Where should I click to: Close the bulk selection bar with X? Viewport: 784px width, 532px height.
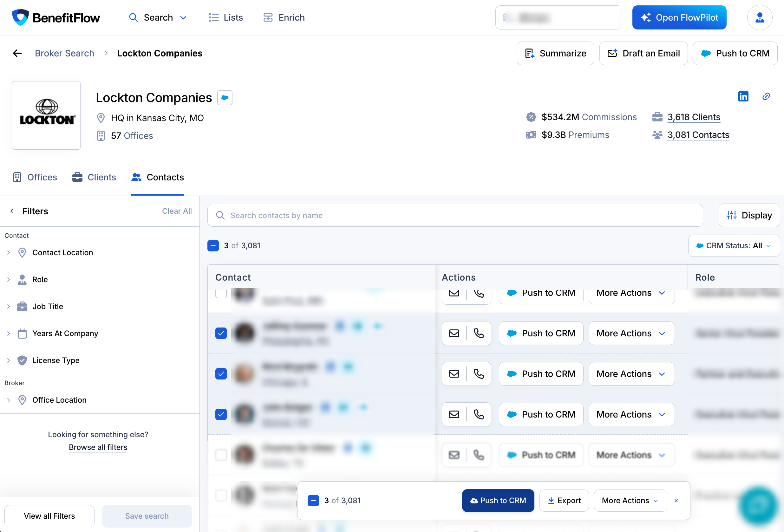(676, 501)
